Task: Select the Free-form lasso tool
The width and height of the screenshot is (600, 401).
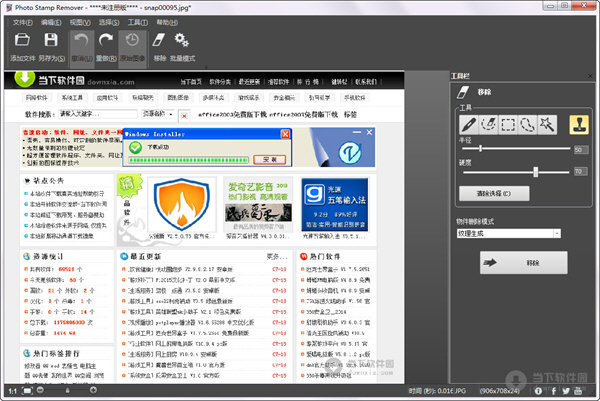Action: pos(528,125)
